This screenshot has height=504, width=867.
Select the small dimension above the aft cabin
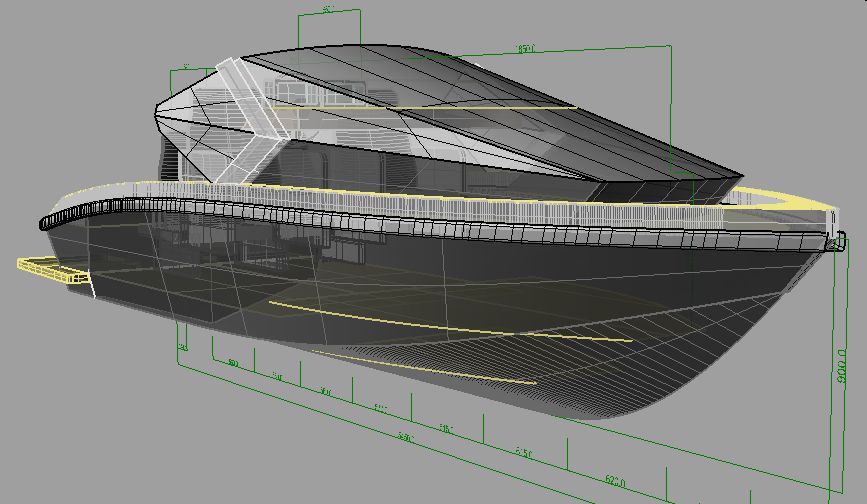pyautogui.click(x=186, y=68)
